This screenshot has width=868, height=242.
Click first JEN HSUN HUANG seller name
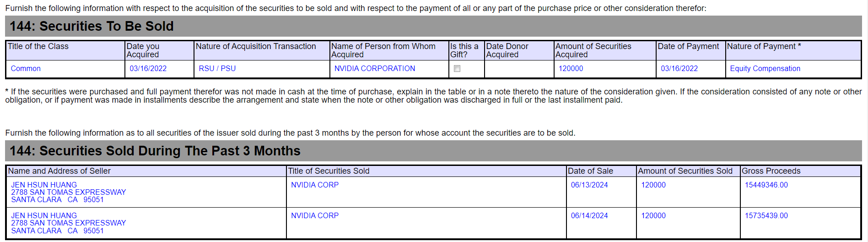tap(44, 185)
